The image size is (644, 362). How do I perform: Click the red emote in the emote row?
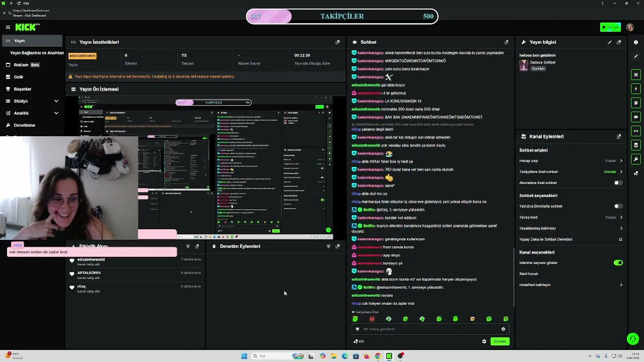(372, 319)
